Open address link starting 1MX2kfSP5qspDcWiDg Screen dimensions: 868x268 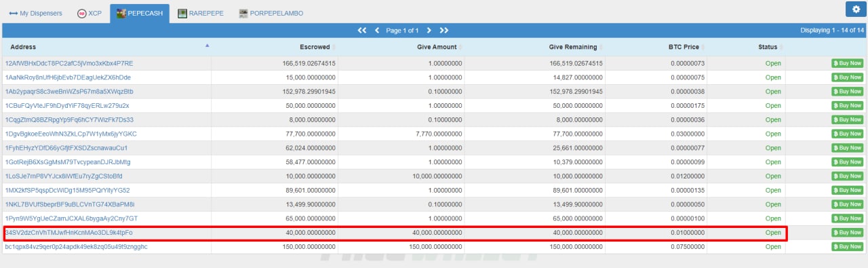pos(67,190)
